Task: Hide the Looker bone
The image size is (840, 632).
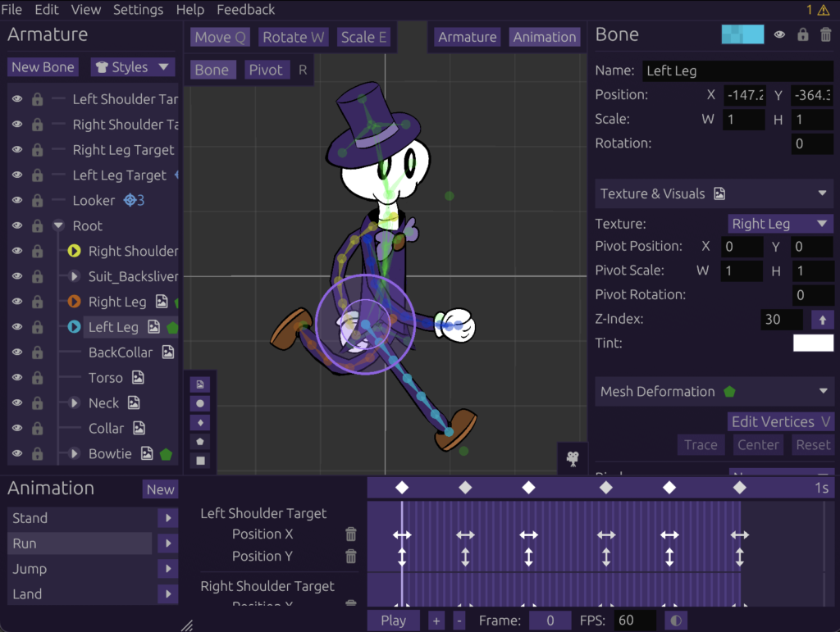Action: 17,200
